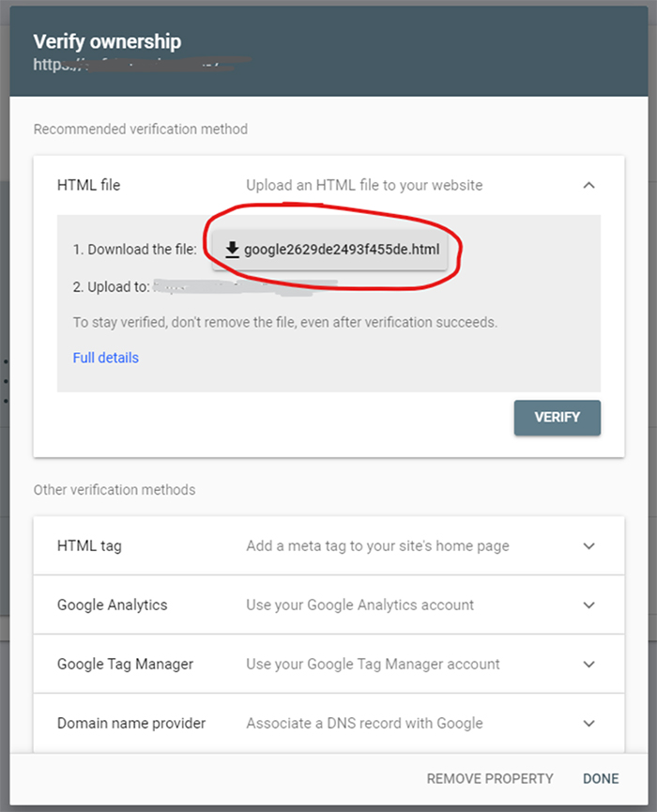Download the google2629de2493f455de.html file
Image resolution: width=657 pixels, height=812 pixels.
point(328,250)
